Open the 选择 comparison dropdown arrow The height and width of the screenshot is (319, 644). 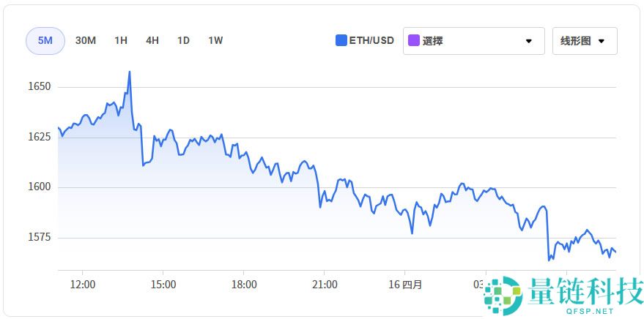tap(529, 41)
